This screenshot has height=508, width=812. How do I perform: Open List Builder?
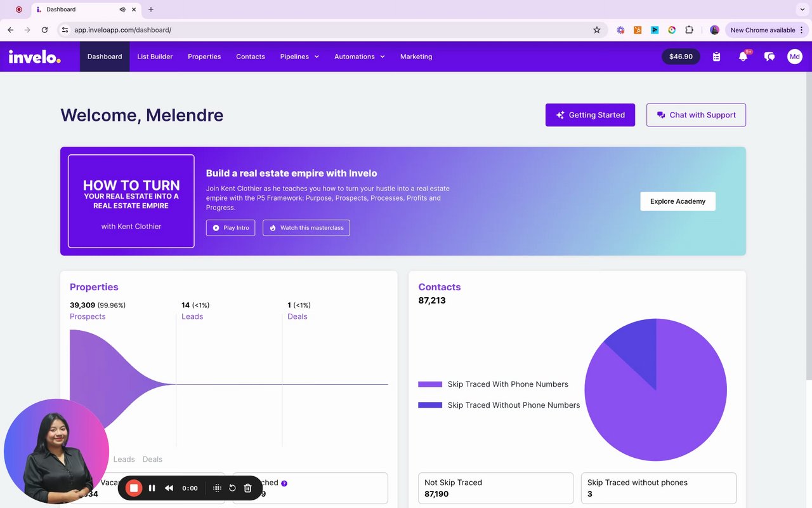[x=155, y=57]
